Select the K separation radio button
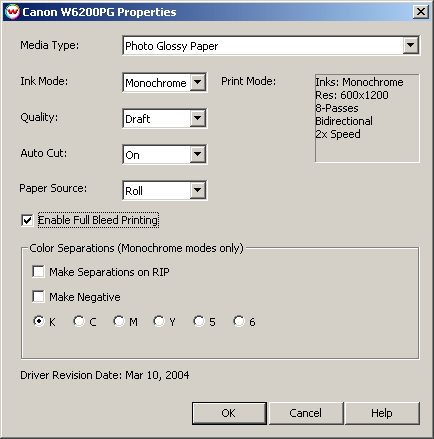The height and width of the screenshot is (439, 434). point(39,321)
